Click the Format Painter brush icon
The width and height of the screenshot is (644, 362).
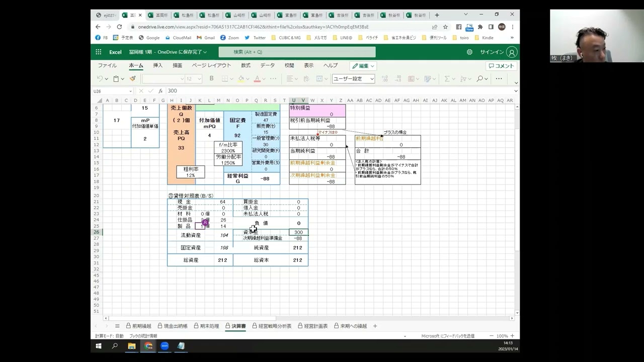[x=133, y=78]
